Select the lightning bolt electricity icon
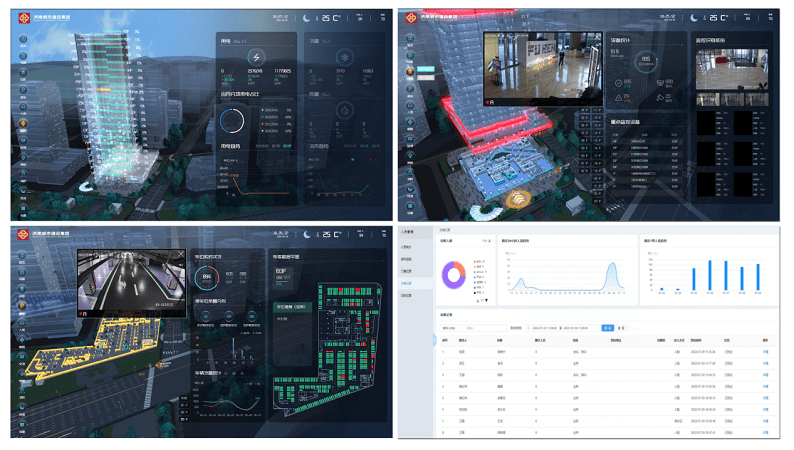The width and height of the screenshot is (794, 450). (x=256, y=57)
